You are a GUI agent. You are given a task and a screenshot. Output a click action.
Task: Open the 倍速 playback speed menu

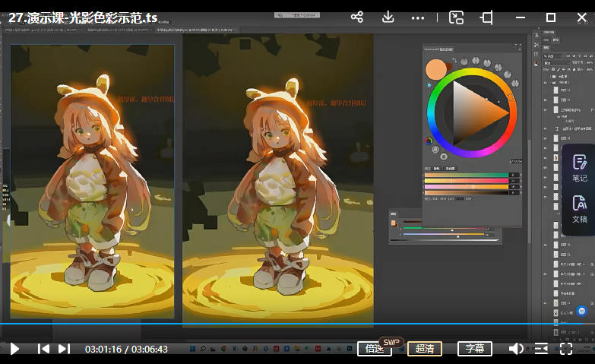coord(375,349)
